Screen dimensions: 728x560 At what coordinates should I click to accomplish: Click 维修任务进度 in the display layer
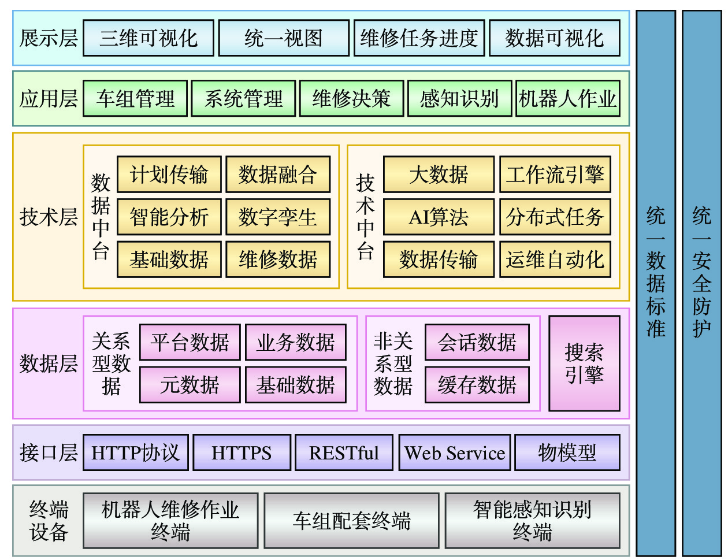419,38
